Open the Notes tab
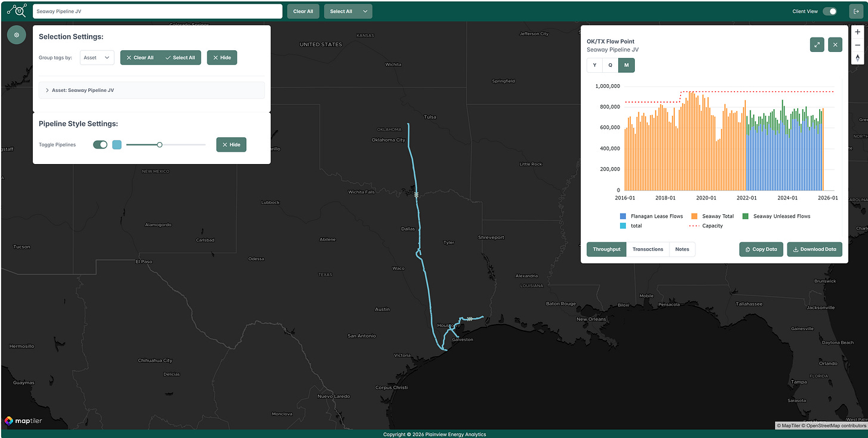 tap(682, 249)
